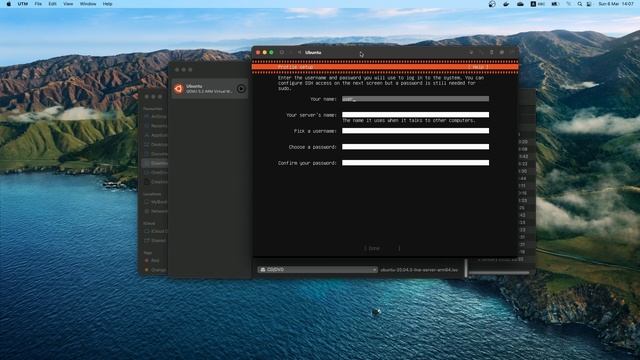The height and width of the screenshot is (360, 640).
Task: Click the battery status icon in the menu bar
Action: click(555, 4)
